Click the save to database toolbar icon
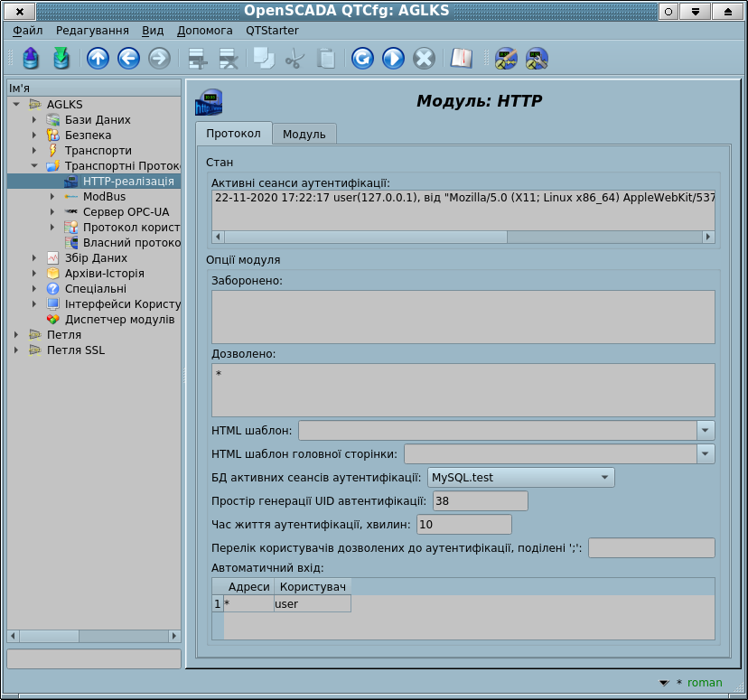 tap(61, 59)
